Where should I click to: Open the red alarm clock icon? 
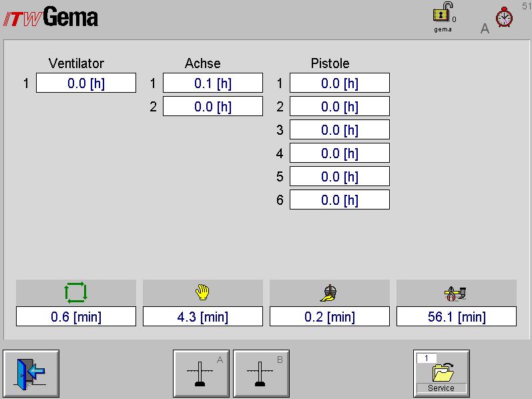(x=504, y=17)
